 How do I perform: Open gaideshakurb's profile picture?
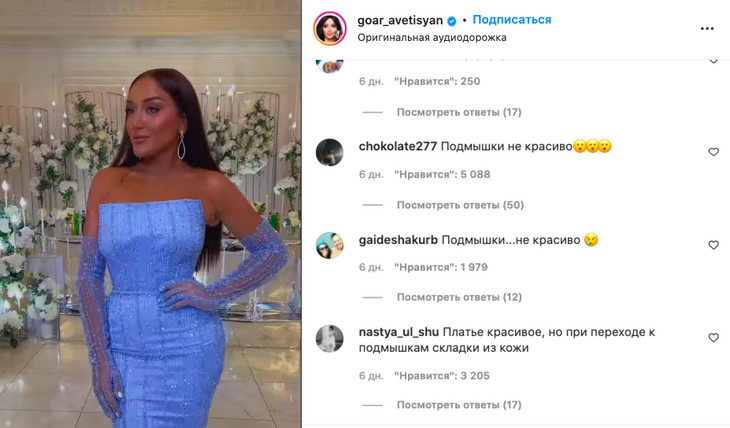coord(330,245)
